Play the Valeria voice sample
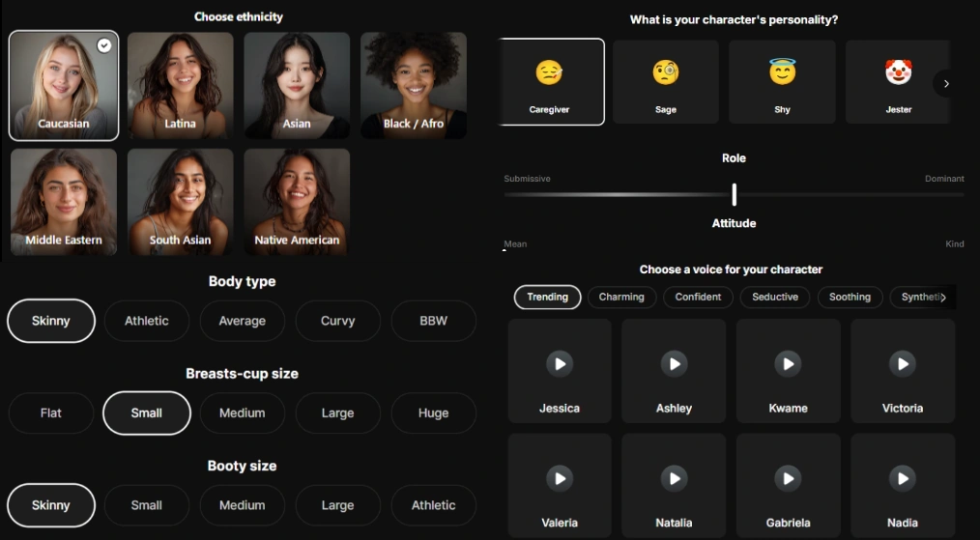Image resolution: width=980 pixels, height=540 pixels. [560, 478]
